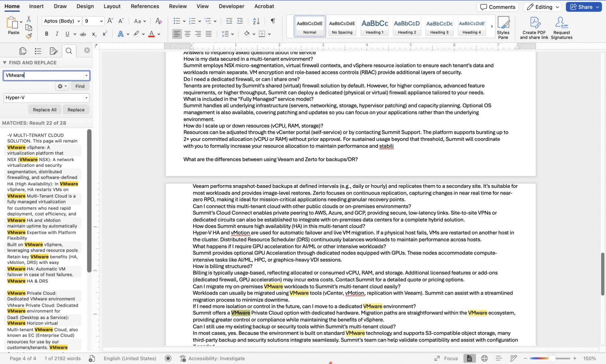This screenshot has height=364, width=606.
Task: Toggle bold formatting
Action: click(47, 34)
